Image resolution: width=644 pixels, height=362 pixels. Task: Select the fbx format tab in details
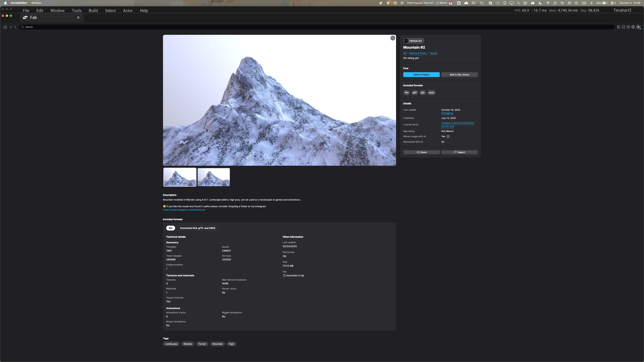point(170,228)
